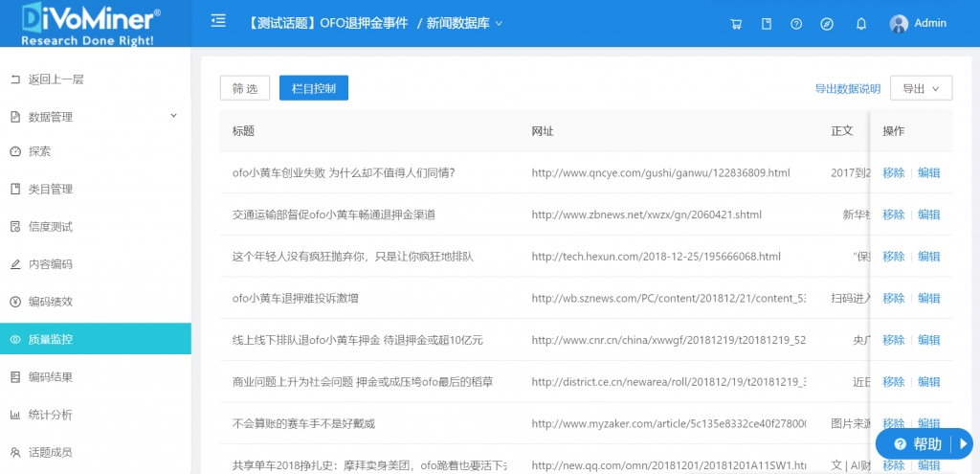Click the myzaker.com URL cell

[x=669, y=424]
